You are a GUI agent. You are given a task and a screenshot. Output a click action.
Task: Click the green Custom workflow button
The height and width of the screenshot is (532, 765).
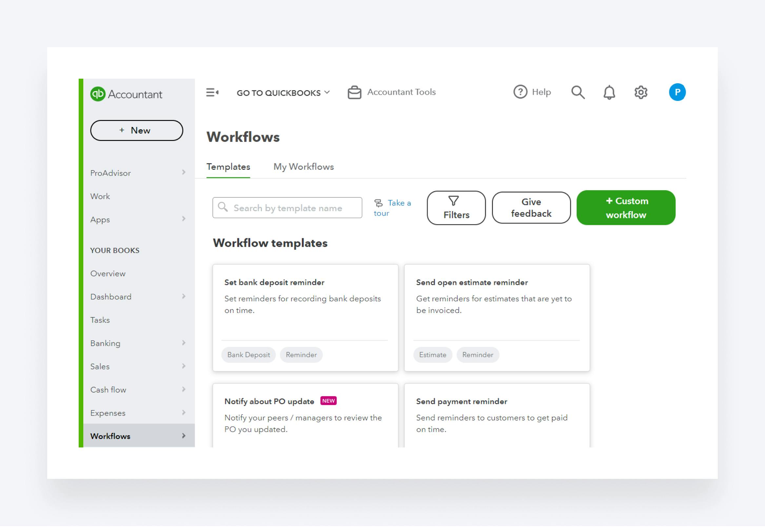[625, 207]
